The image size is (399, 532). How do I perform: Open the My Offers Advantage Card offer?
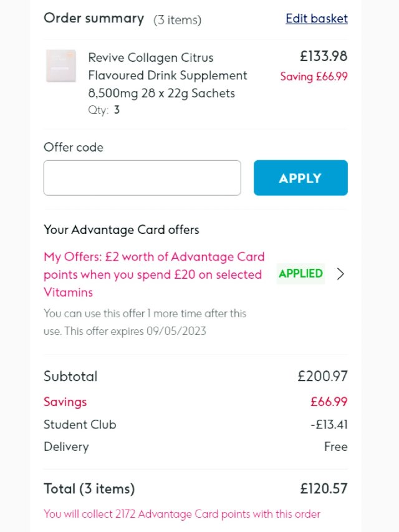154,274
